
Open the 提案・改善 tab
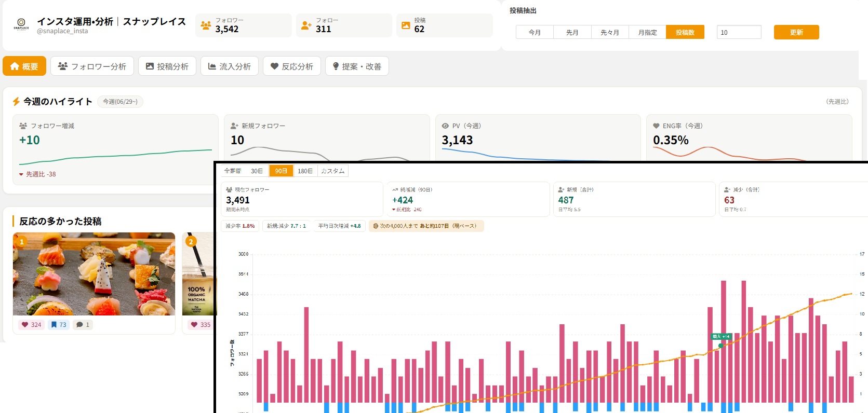(x=357, y=66)
